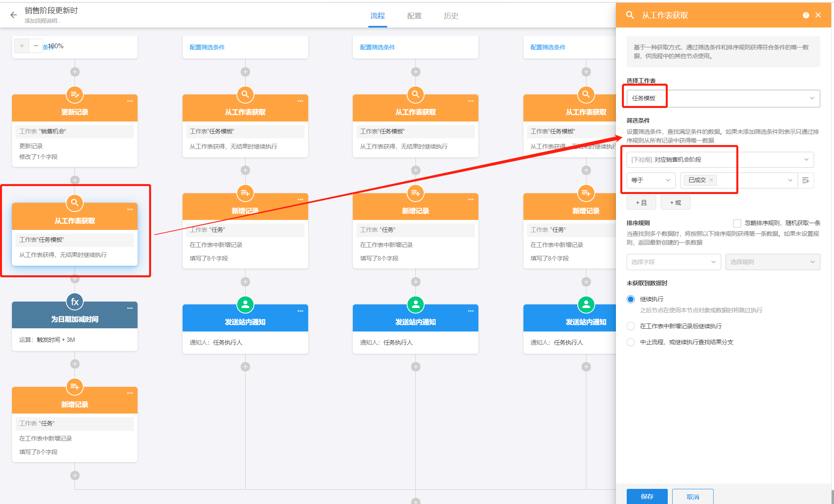
Task: Click the back arrow beside 销售阶段更新时
Action: pos(14,15)
